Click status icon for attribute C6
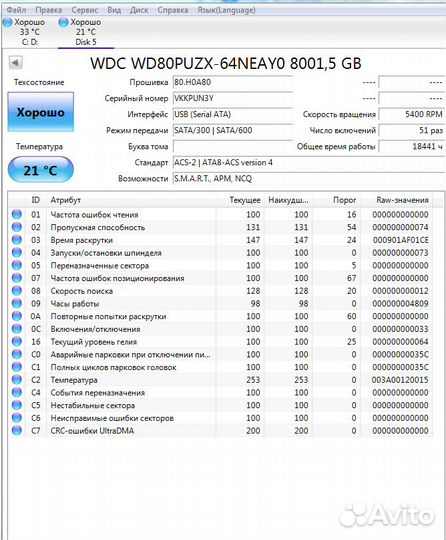Screen dimensions: 446x540 point(17,417)
